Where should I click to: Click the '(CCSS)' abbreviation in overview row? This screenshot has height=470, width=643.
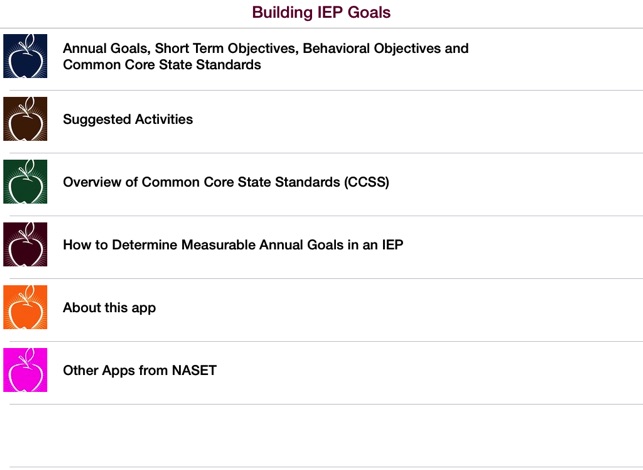[x=367, y=182]
